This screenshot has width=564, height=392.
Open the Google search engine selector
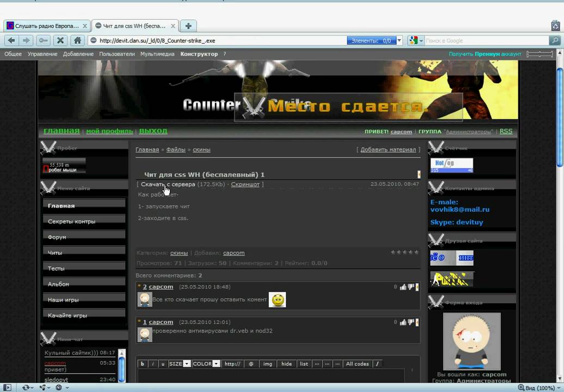click(415, 41)
